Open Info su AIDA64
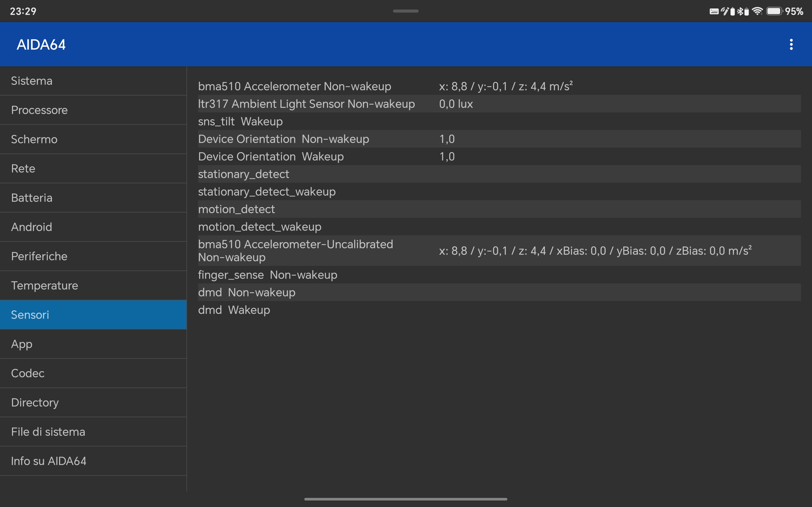This screenshot has width=812, height=507. point(93,461)
